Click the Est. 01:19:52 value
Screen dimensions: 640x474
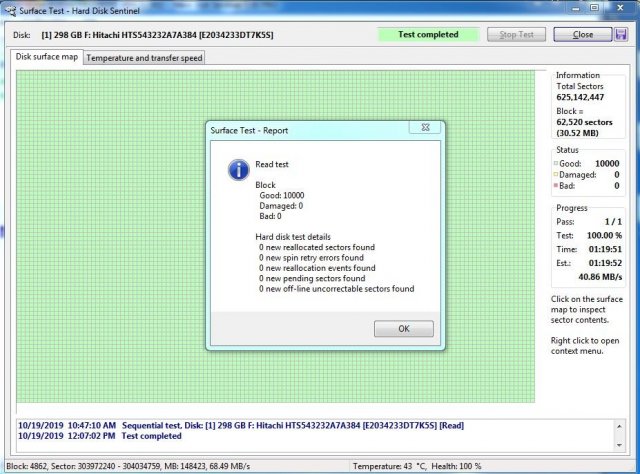[605, 263]
